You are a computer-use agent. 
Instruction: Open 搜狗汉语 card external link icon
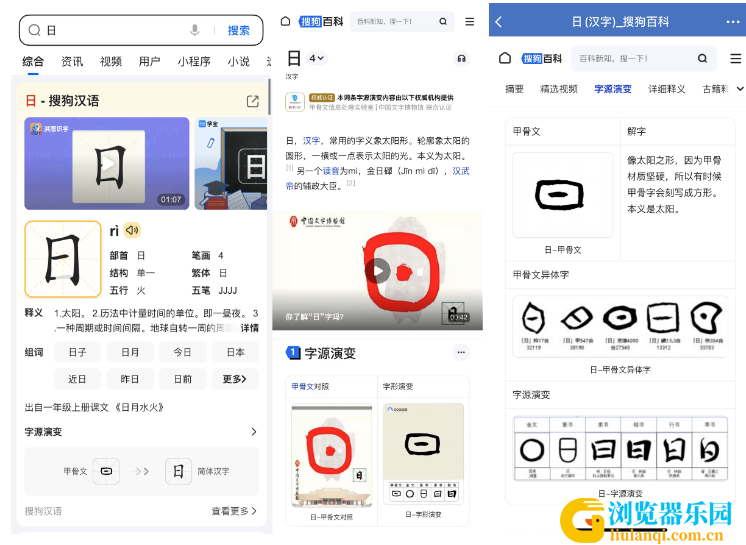pos(253,101)
